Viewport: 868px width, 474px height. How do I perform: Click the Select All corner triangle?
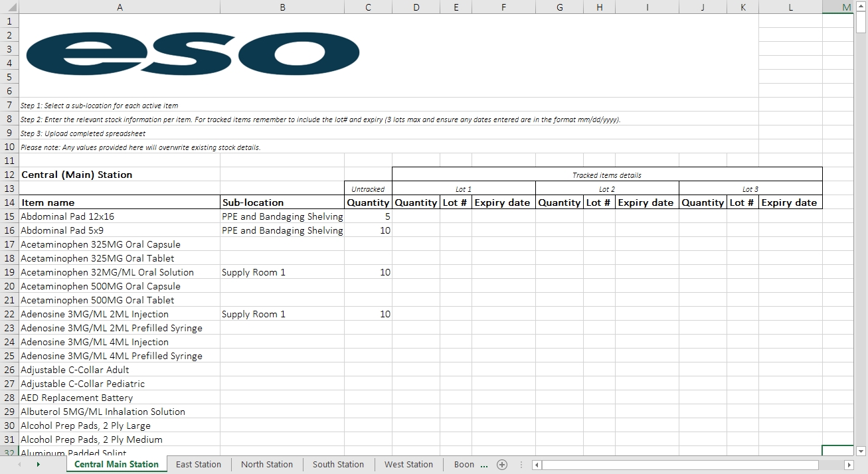point(9,7)
